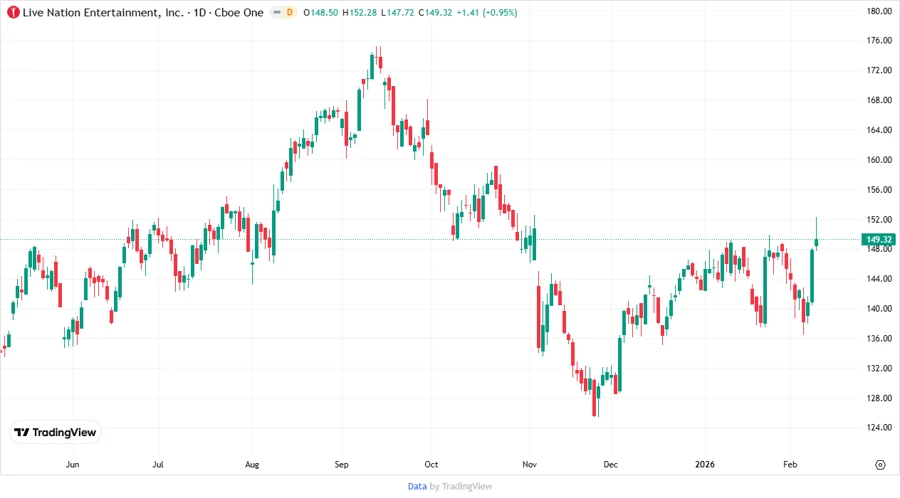Click the current price label 149.32
Screen dimensions: 900x498
pyautogui.click(x=879, y=240)
